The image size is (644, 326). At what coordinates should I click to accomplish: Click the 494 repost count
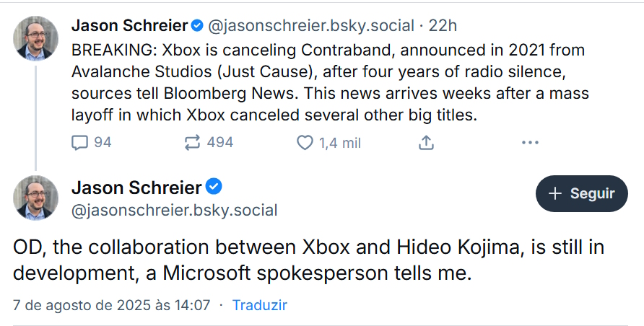tap(219, 143)
